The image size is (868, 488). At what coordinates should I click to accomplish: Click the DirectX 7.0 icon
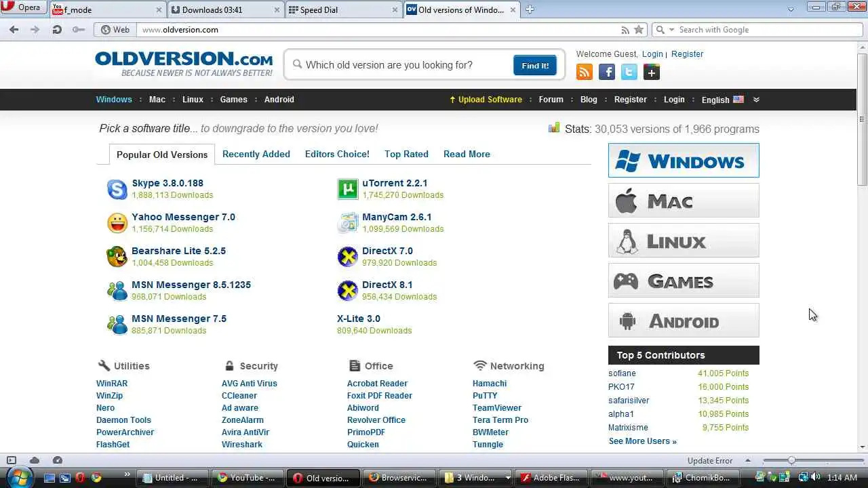coord(348,257)
